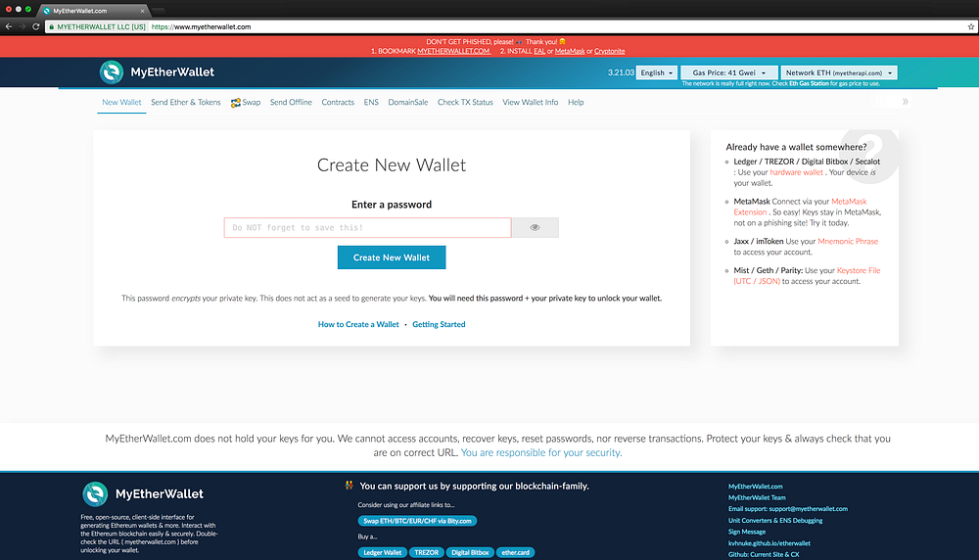Open Github: Current Site & CX link
The image size is (979, 560).
point(764,554)
